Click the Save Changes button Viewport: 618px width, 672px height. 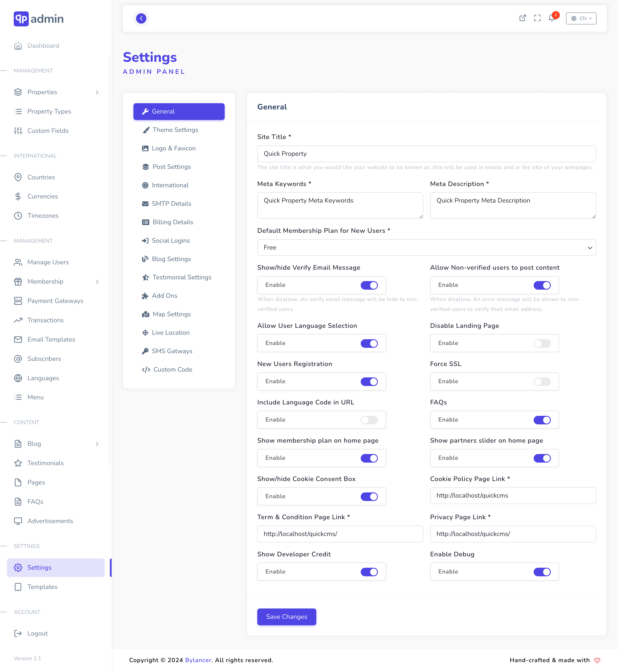tap(287, 616)
